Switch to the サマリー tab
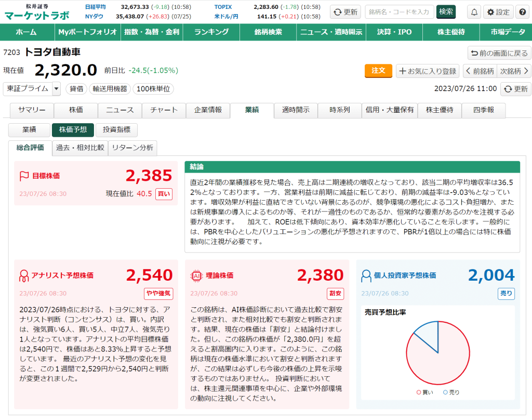This screenshot has height=420, width=532. click(32, 110)
